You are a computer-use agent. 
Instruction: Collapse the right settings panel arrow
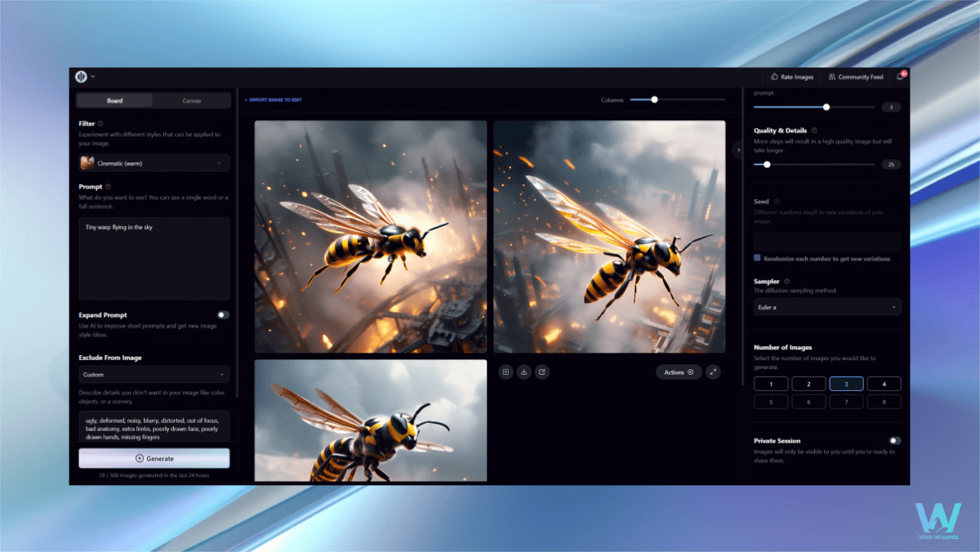737,149
